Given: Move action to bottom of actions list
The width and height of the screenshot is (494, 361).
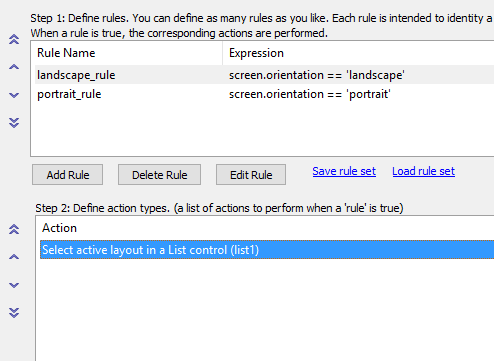Looking at the screenshot, I should pos(14,313).
